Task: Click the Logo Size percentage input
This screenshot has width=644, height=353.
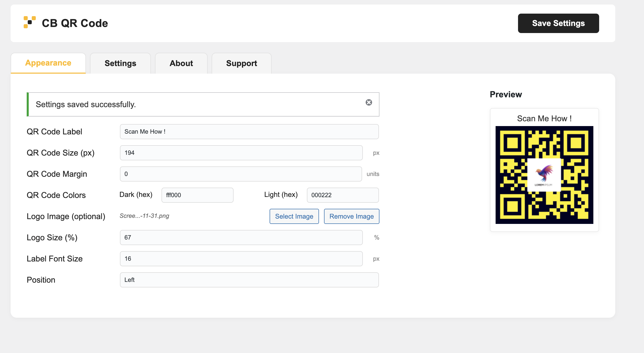Action: (241, 237)
